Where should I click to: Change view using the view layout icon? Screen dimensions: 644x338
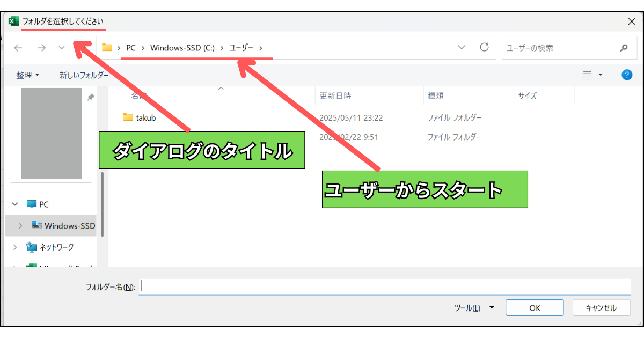(588, 75)
